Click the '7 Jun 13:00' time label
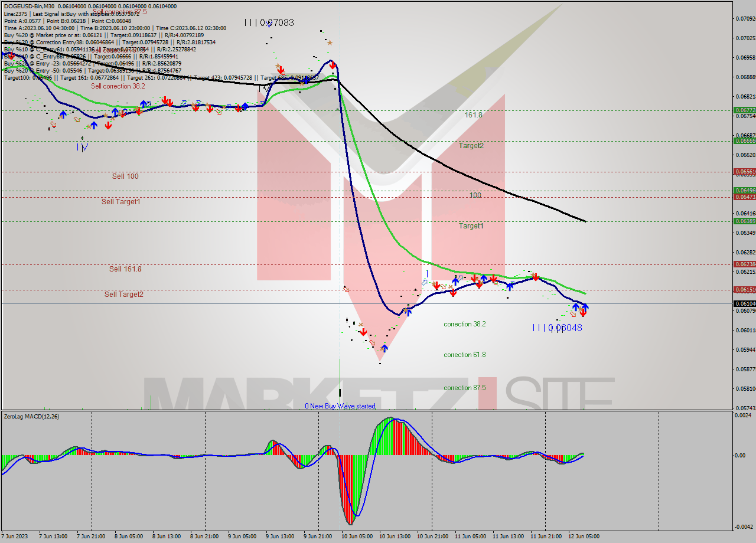Screen dimensions: 756x543 pyautogui.click(x=53, y=537)
